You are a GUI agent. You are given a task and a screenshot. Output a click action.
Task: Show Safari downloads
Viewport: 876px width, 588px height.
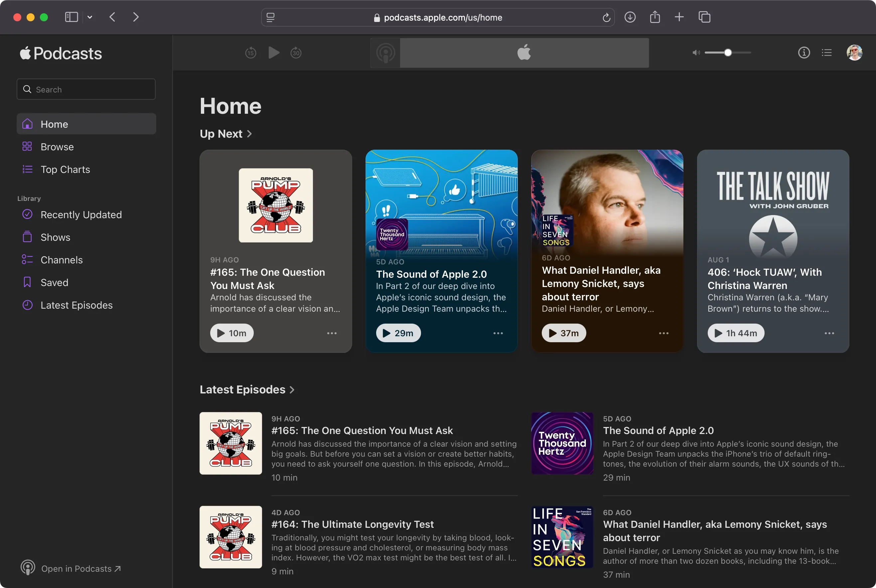630,17
